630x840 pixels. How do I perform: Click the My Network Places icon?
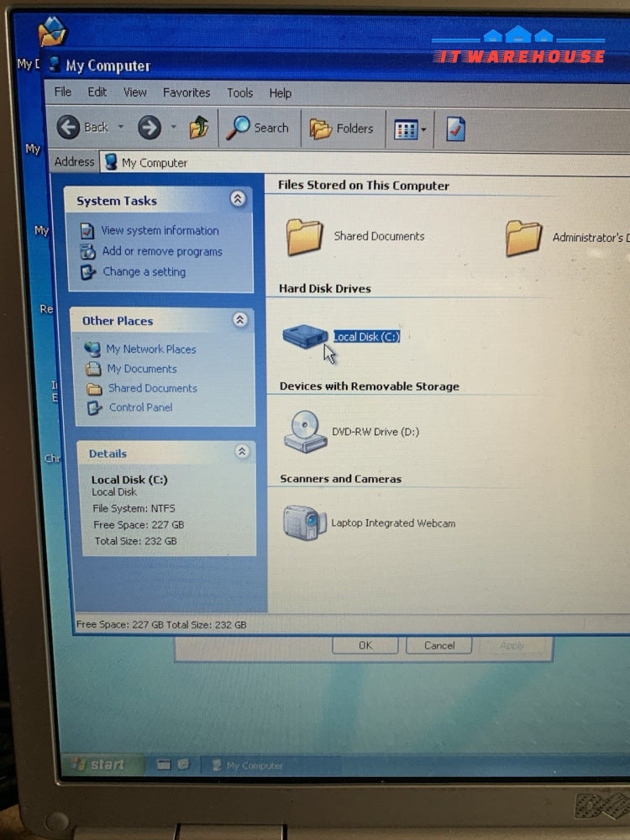92,349
